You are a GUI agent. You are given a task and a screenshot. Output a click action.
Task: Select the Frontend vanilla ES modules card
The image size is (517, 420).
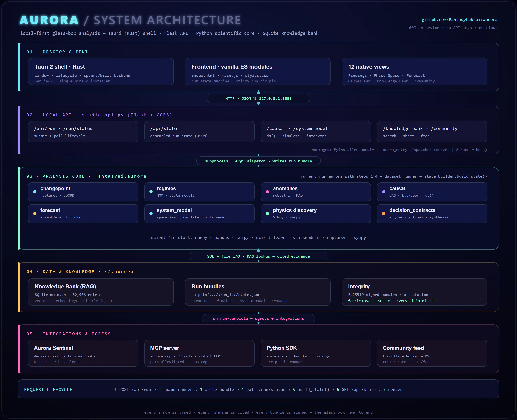point(258,71)
